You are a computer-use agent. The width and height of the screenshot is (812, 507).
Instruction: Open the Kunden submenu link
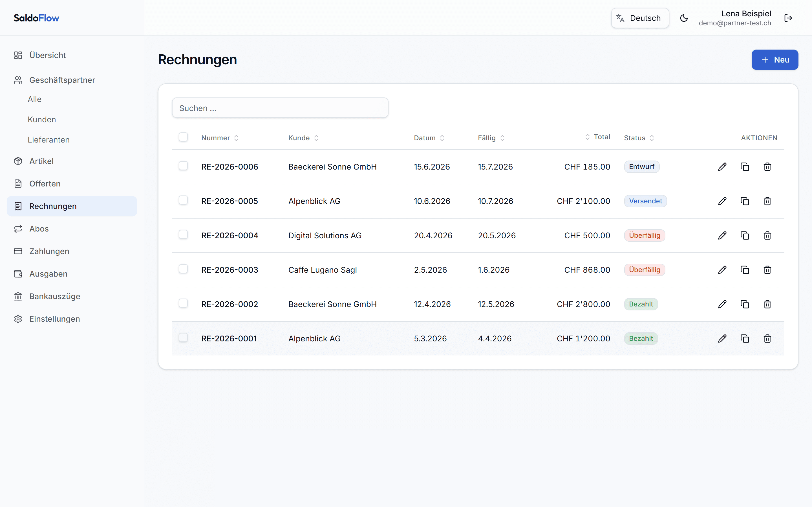click(42, 119)
